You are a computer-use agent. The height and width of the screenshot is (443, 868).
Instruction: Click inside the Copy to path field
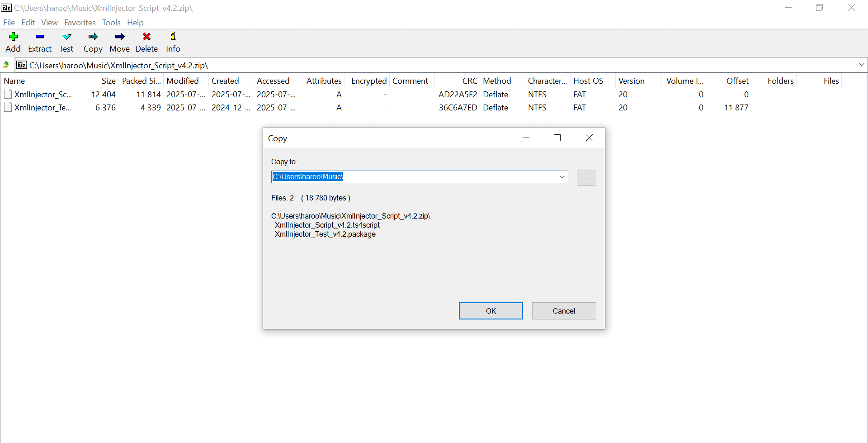pyautogui.click(x=407, y=177)
